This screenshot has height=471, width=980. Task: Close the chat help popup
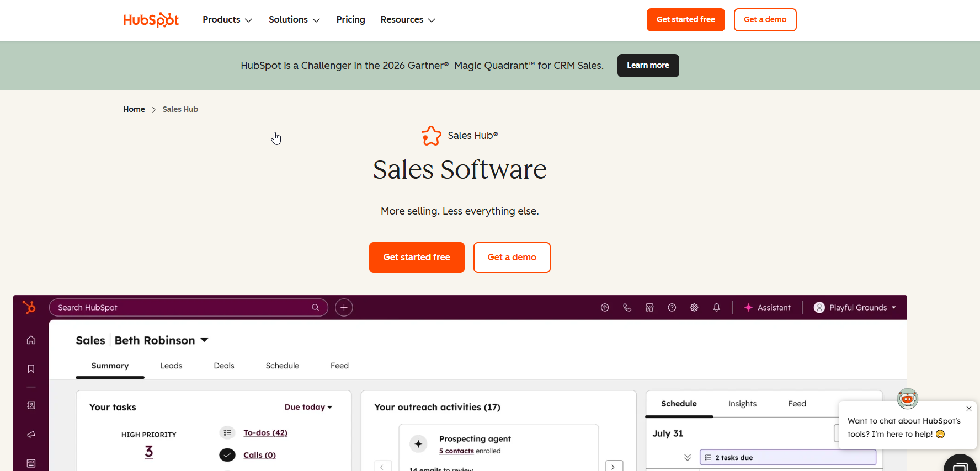969,409
